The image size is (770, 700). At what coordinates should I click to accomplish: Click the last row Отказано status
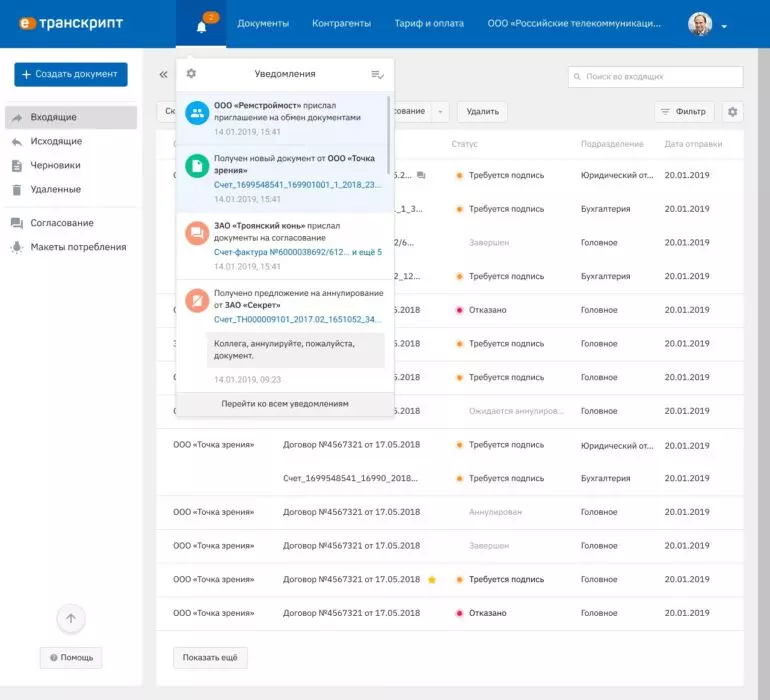coord(487,613)
